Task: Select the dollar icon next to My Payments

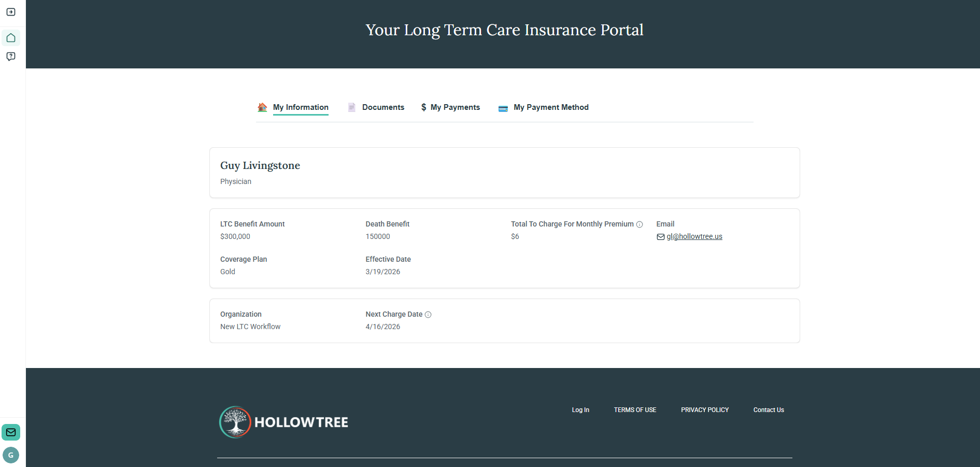Action: [423, 107]
